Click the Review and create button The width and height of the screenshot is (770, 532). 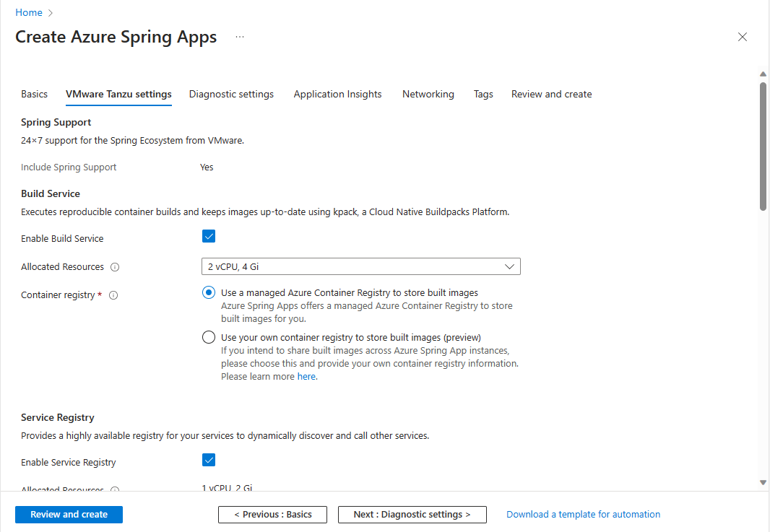69,515
